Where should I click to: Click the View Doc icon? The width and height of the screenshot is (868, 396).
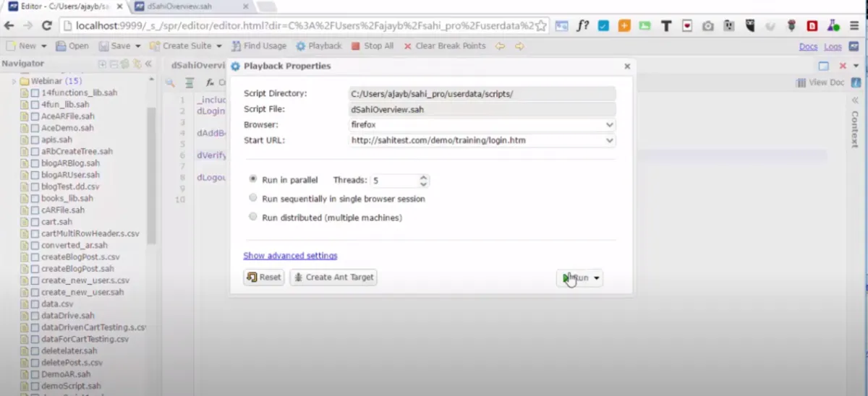pos(801,82)
